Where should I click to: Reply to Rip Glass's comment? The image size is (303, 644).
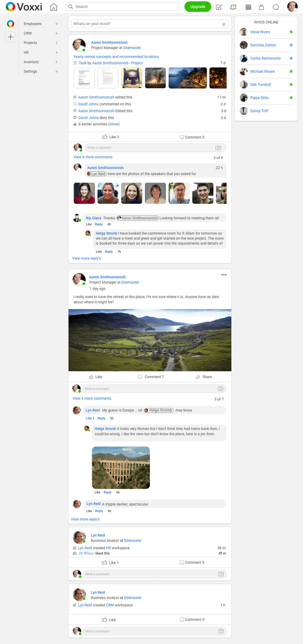(99, 225)
